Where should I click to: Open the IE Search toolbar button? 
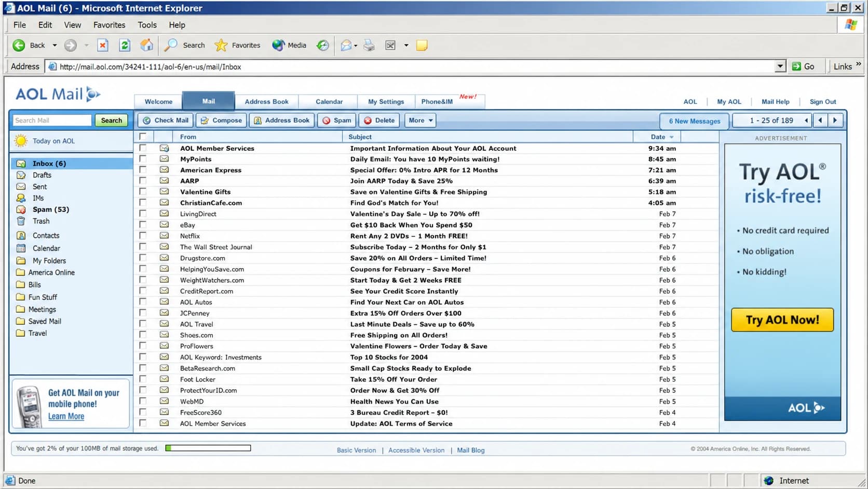(184, 45)
